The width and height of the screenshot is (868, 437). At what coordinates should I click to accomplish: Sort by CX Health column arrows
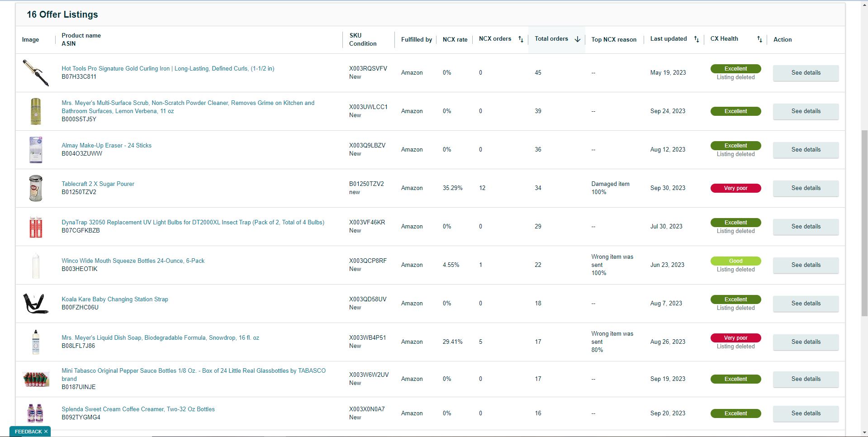pos(759,39)
